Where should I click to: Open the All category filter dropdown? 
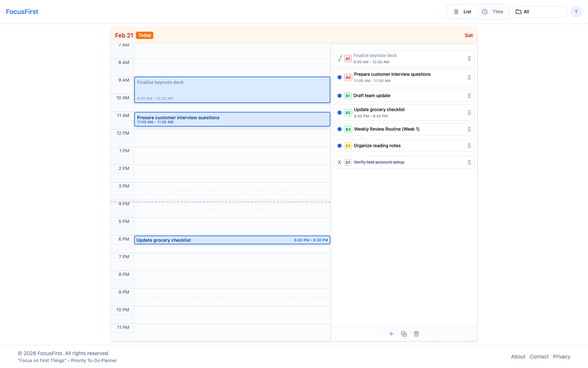(x=539, y=11)
